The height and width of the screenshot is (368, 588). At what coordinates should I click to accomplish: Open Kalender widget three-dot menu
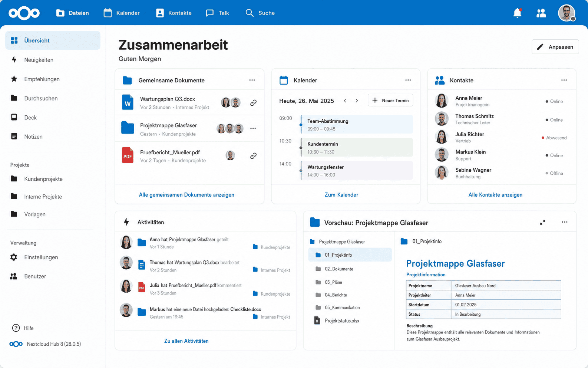tap(408, 80)
